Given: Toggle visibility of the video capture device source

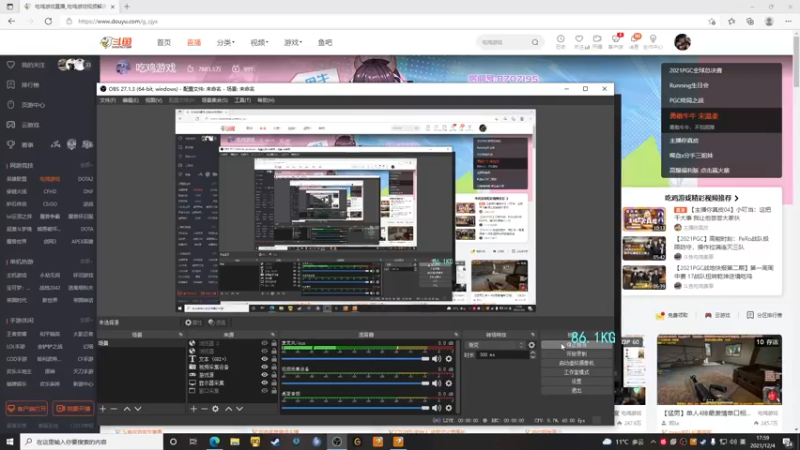Looking at the screenshot, I should click(264, 367).
